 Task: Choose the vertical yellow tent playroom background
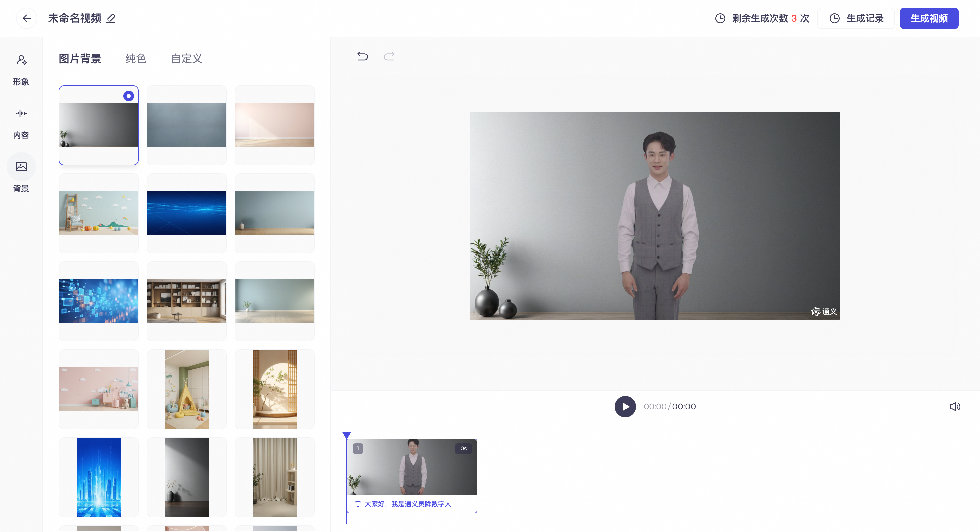186,389
